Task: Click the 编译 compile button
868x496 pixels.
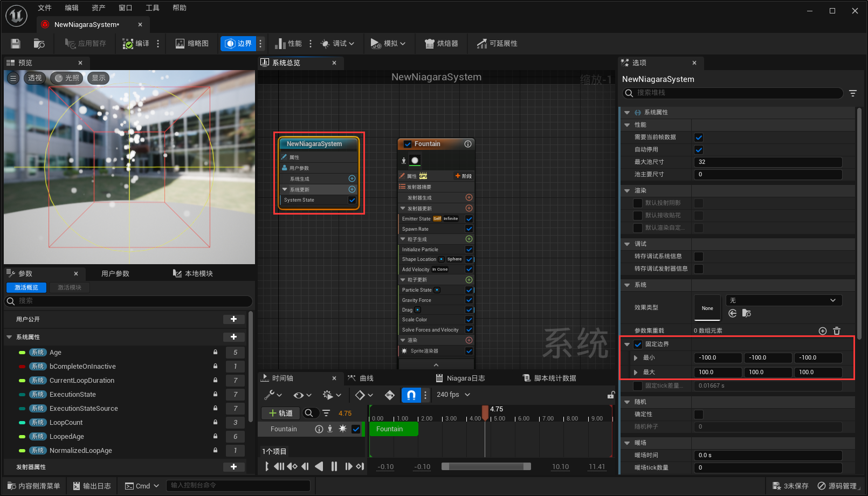Action: tap(136, 44)
